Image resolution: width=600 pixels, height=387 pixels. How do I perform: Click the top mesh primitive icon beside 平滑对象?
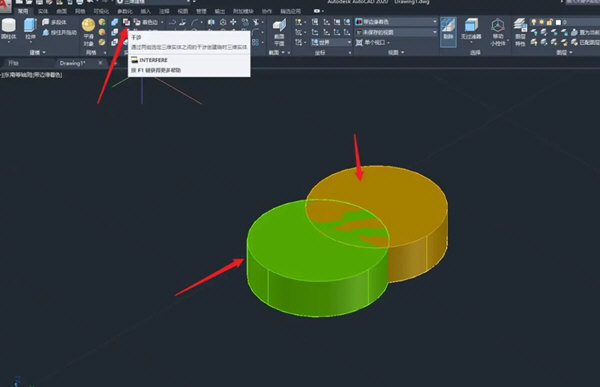(102, 22)
